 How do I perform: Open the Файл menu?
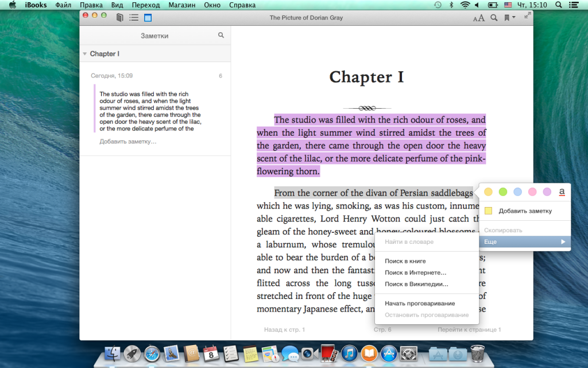(63, 5)
